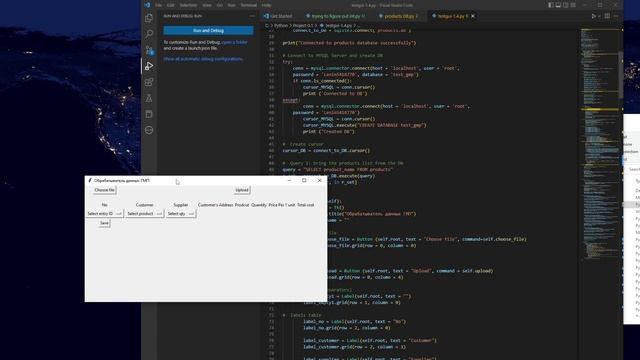
Task: Toggle bottom panel layout icon
Action: tap(558, 5)
